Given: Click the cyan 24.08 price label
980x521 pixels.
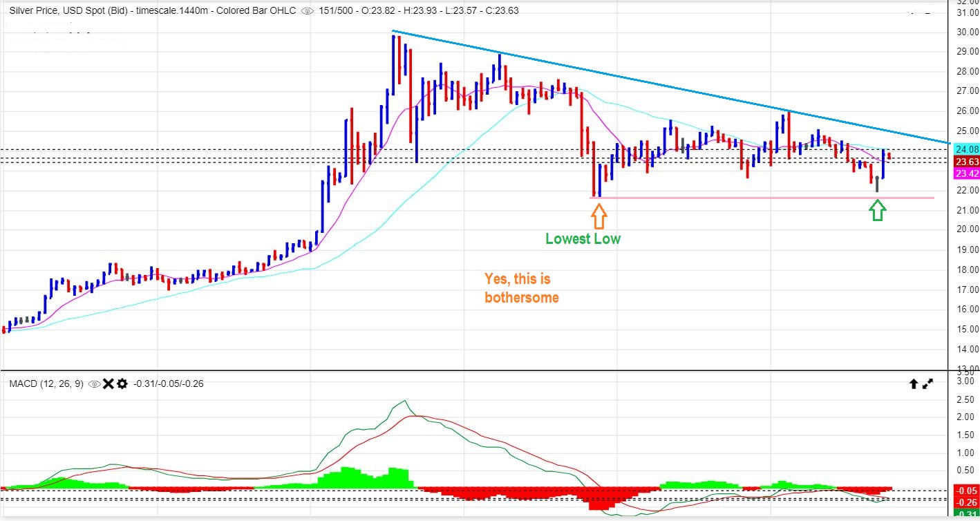Looking at the screenshot, I should [x=965, y=149].
